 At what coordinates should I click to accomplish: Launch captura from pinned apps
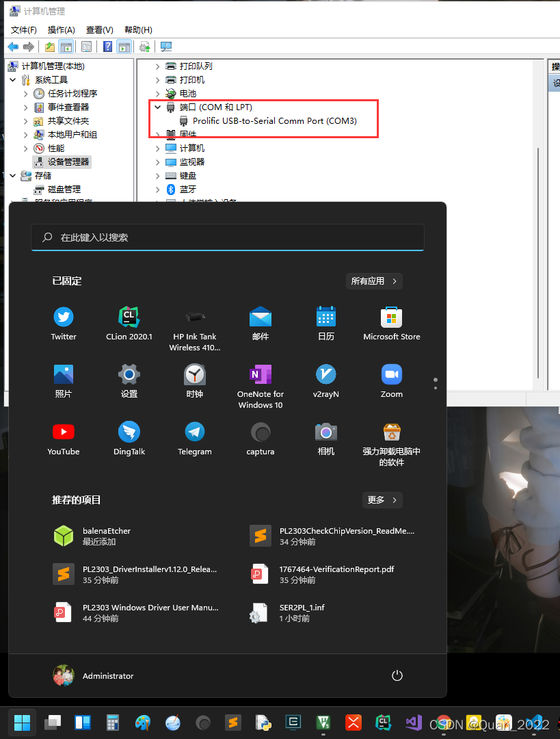tap(261, 439)
